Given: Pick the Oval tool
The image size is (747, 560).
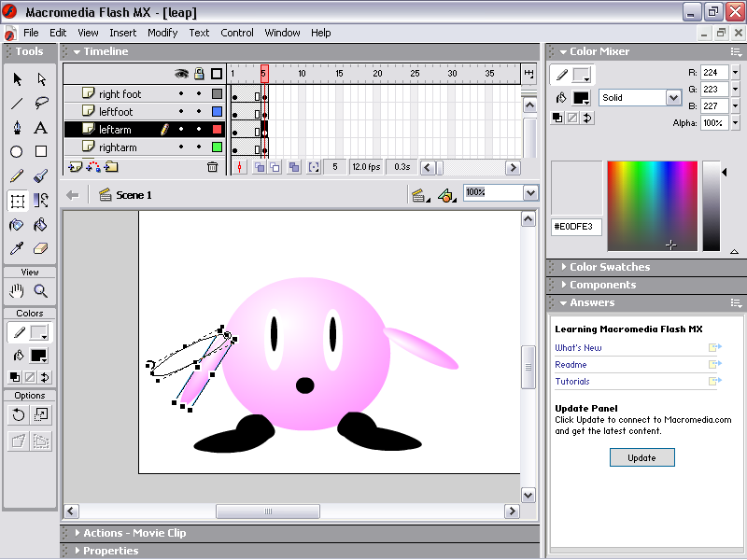Looking at the screenshot, I should (17, 152).
